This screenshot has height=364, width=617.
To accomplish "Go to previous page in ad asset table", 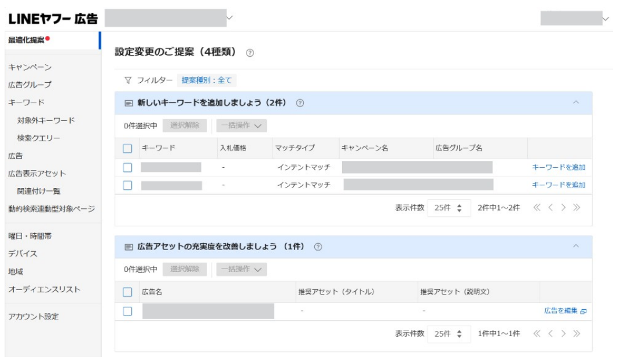I will tap(550, 334).
